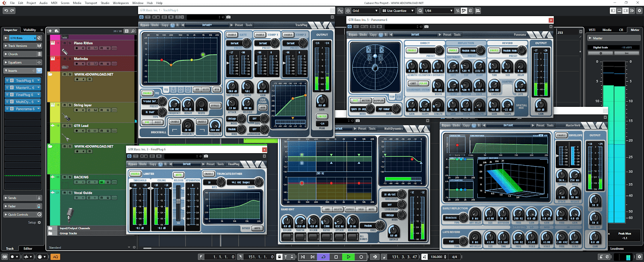The height and width of the screenshot is (262, 644).
Task: Expand the Track Versions section in Inspector
Action: 23,46
